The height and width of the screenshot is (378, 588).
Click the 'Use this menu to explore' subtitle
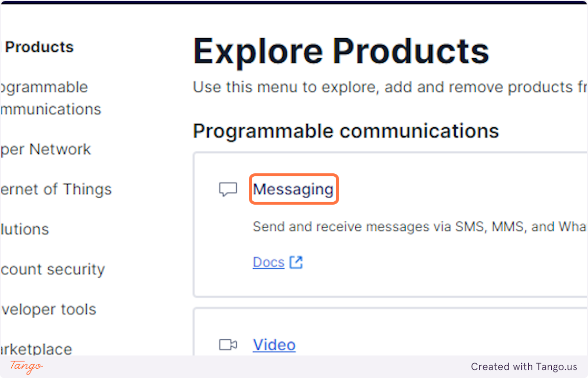coord(390,88)
